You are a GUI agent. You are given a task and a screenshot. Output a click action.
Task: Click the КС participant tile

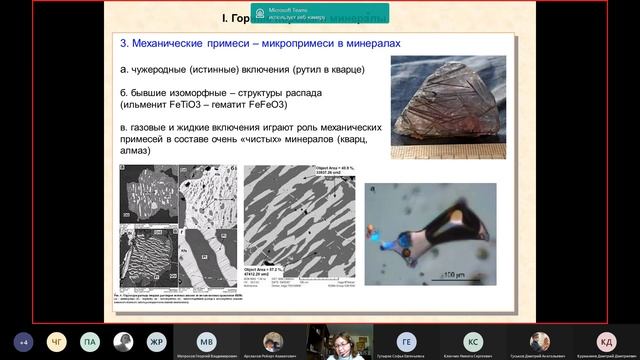pos(473,342)
